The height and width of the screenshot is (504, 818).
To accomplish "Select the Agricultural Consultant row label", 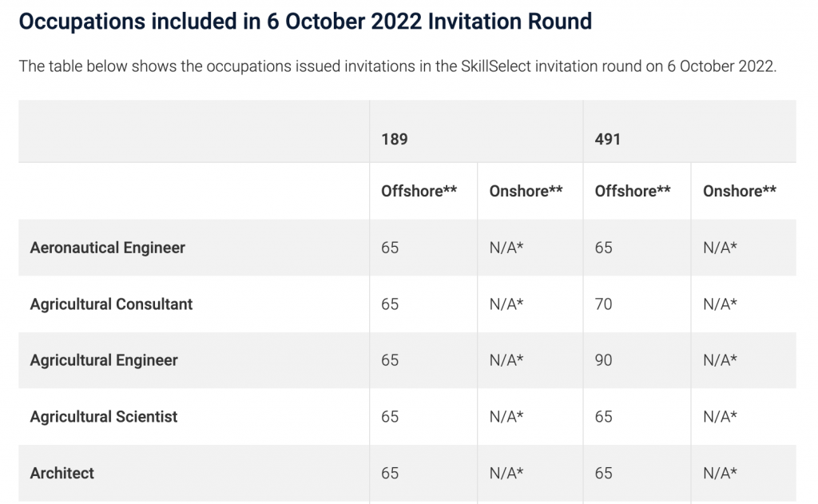I will pos(111,304).
